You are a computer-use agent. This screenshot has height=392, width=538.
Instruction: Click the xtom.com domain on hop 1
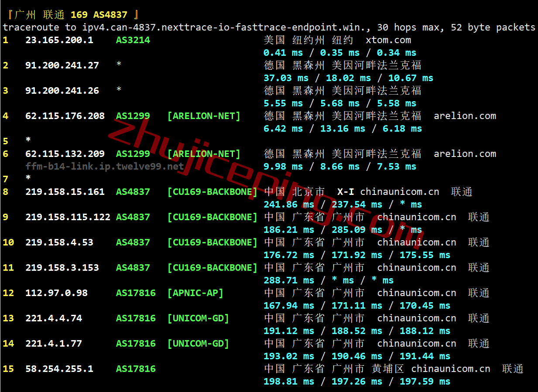click(x=388, y=40)
